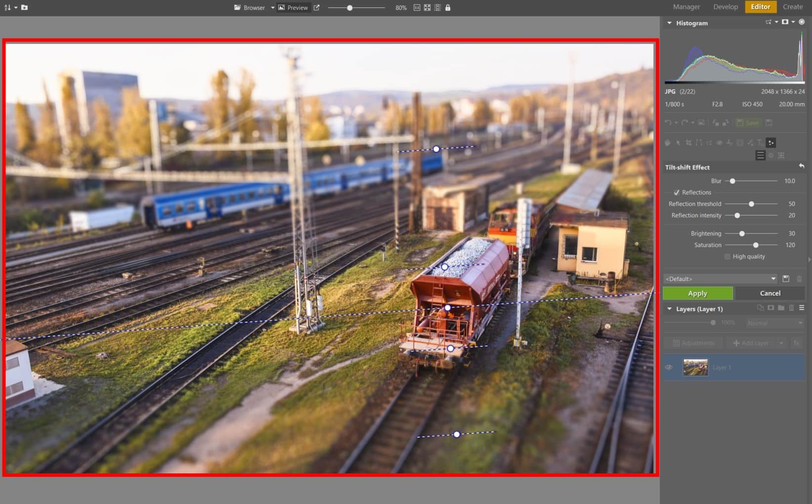The image size is (812, 504).
Task: Uncheck the Reflections checkbox
Action: pyautogui.click(x=677, y=193)
